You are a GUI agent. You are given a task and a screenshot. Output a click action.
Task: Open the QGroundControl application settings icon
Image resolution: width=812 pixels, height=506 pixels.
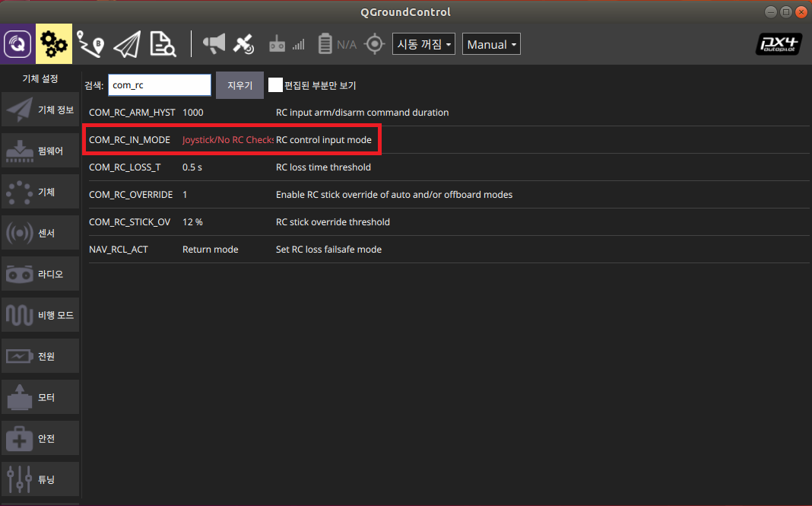pyautogui.click(x=17, y=44)
